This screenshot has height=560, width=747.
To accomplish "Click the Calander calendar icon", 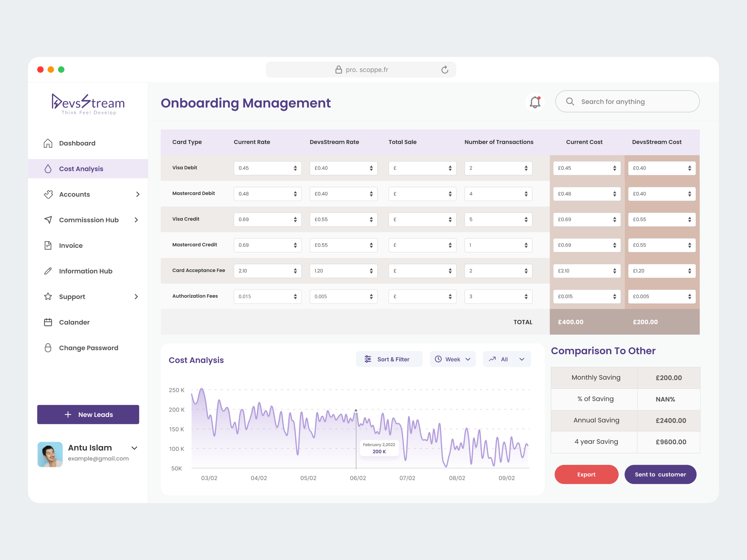I will (x=48, y=322).
